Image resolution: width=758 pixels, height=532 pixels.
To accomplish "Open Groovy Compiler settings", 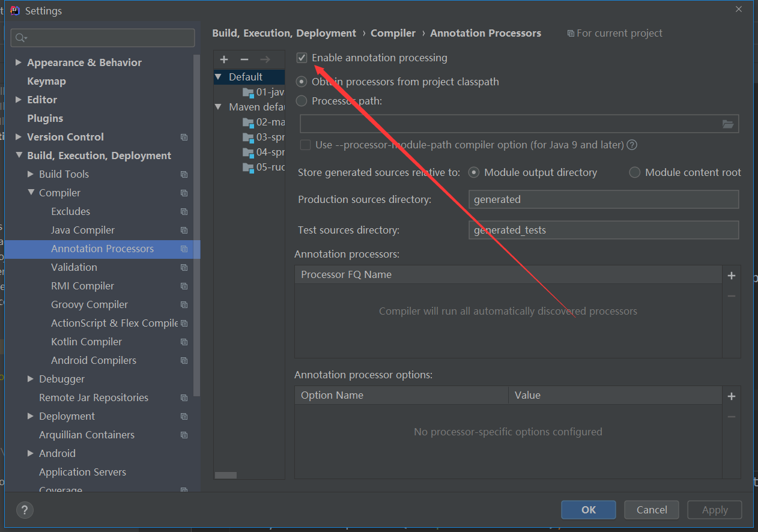I will 89,304.
